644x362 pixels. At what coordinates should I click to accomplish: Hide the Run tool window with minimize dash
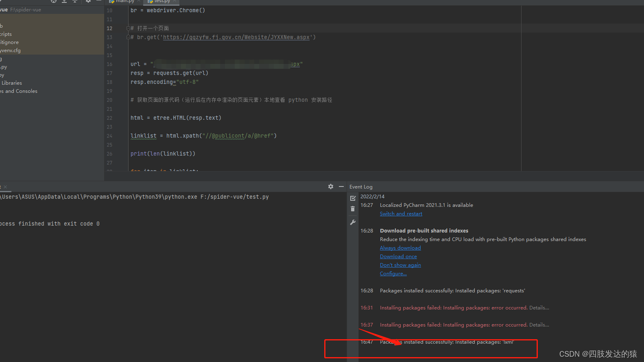pos(341,186)
